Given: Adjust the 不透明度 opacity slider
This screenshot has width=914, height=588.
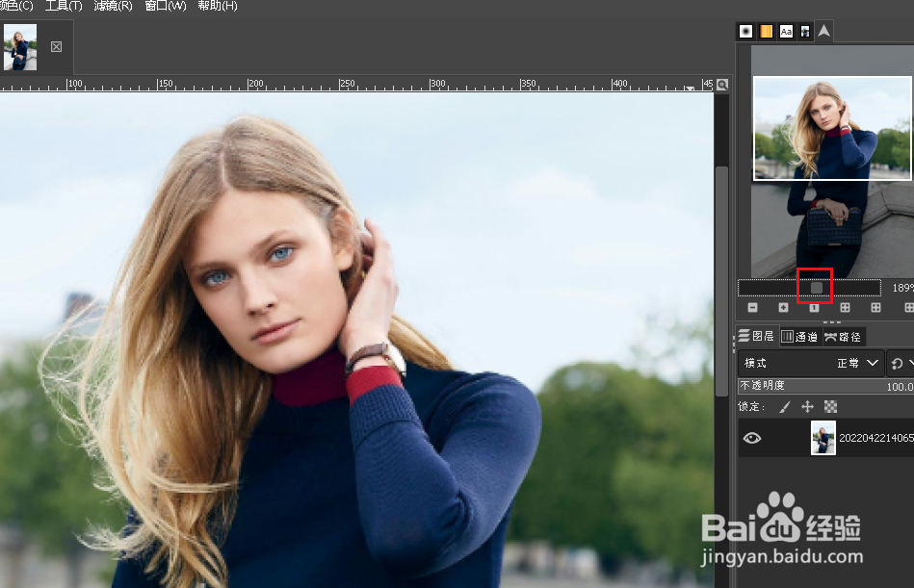Looking at the screenshot, I should coord(826,386).
